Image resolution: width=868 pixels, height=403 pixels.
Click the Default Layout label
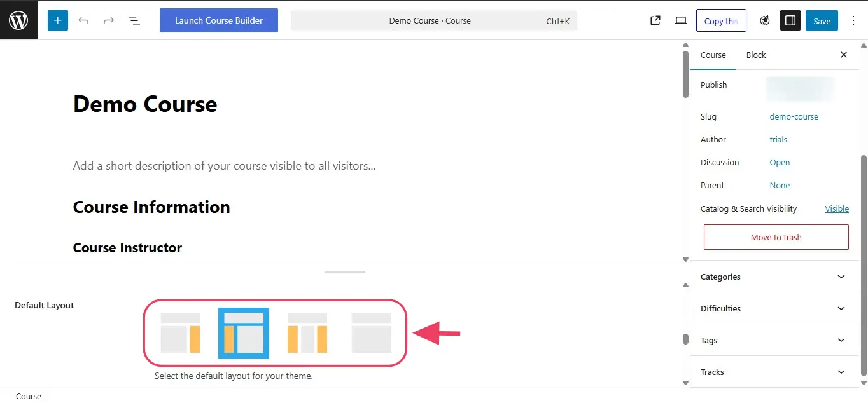coord(45,305)
